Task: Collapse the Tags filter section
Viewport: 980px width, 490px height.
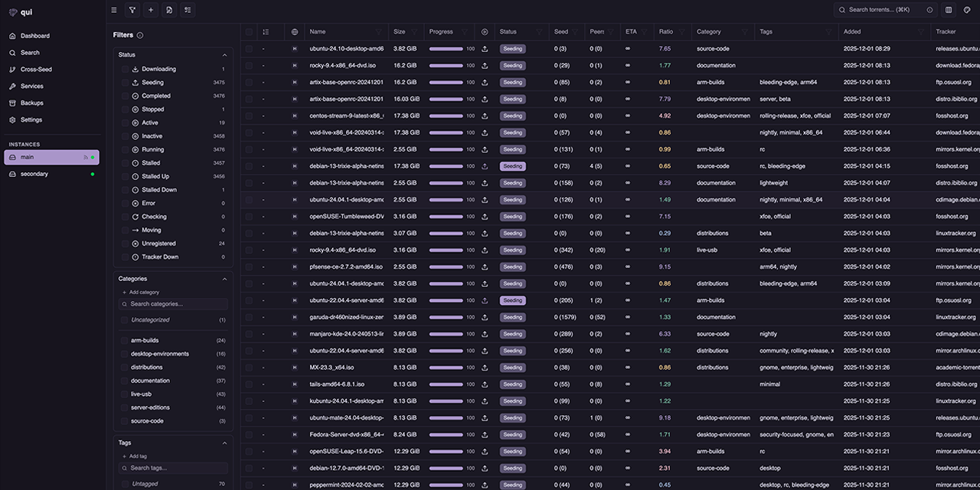Action: (224, 443)
